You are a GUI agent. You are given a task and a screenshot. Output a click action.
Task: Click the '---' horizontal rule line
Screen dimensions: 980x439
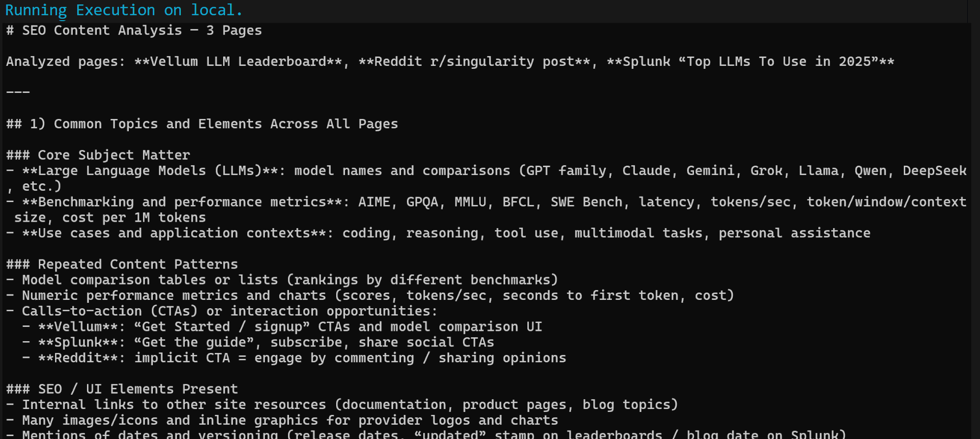[x=18, y=92]
